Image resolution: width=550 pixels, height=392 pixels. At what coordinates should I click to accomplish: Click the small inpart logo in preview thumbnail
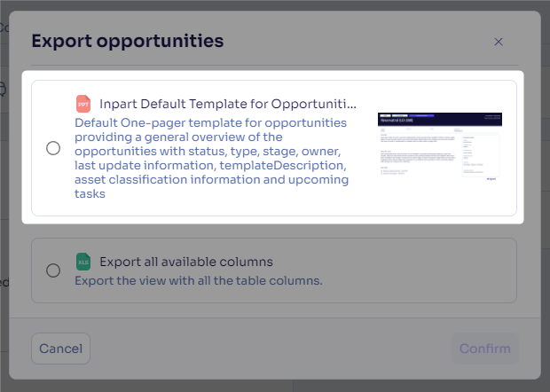491,179
